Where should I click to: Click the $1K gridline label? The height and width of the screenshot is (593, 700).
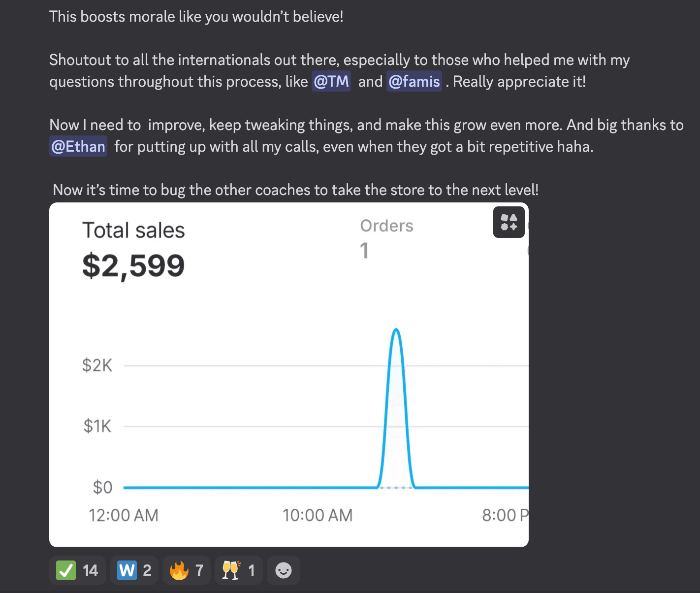point(97,426)
